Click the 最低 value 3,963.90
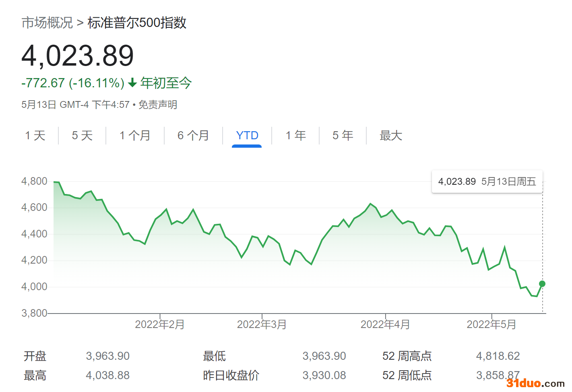This screenshot has width=572, height=392. 324,356
